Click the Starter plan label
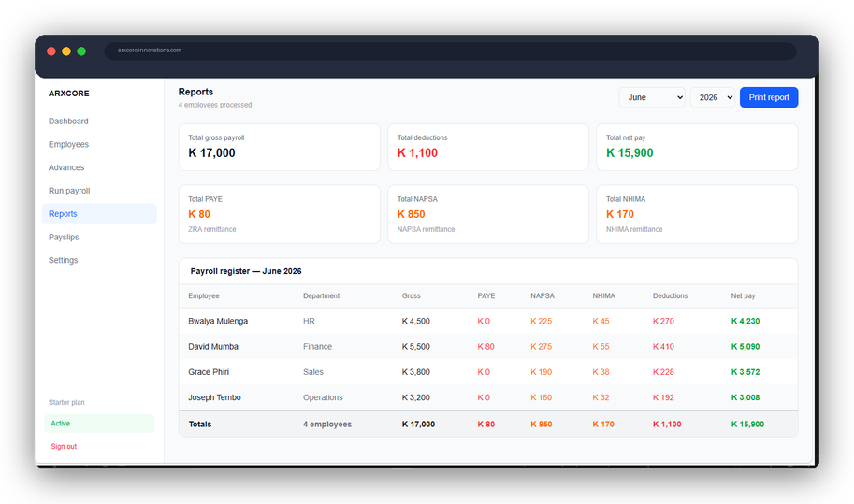Screen dimensions: 854x504 [x=66, y=403]
